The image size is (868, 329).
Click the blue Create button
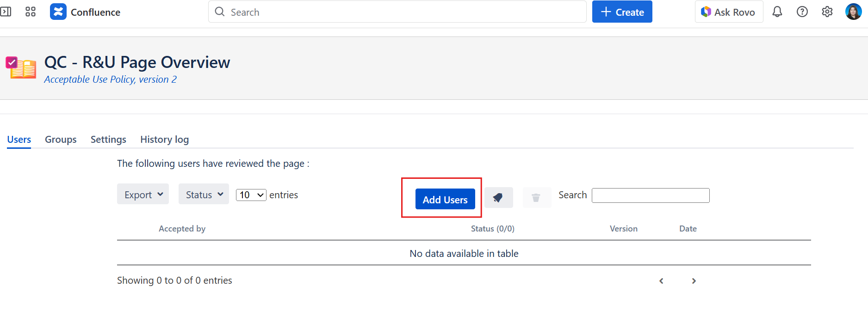pyautogui.click(x=622, y=12)
